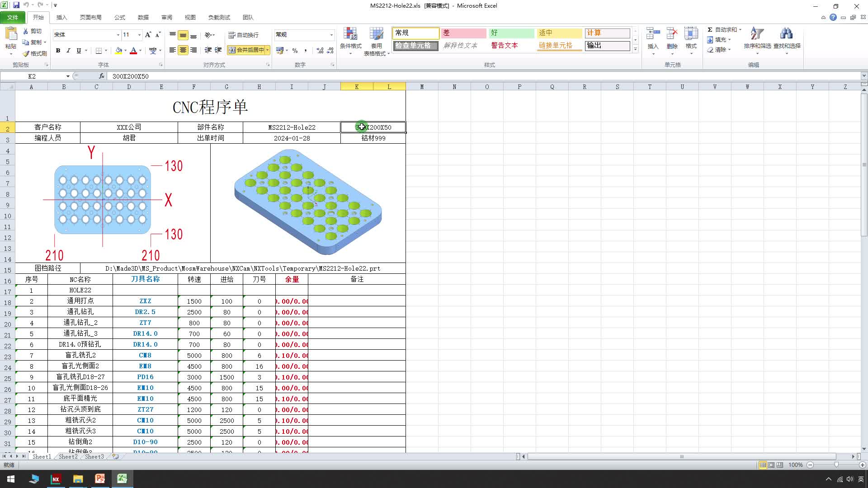This screenshot has height=488, width=868.
Task: Switch to Page Layout view in status bar
Action: pos(771,465)
